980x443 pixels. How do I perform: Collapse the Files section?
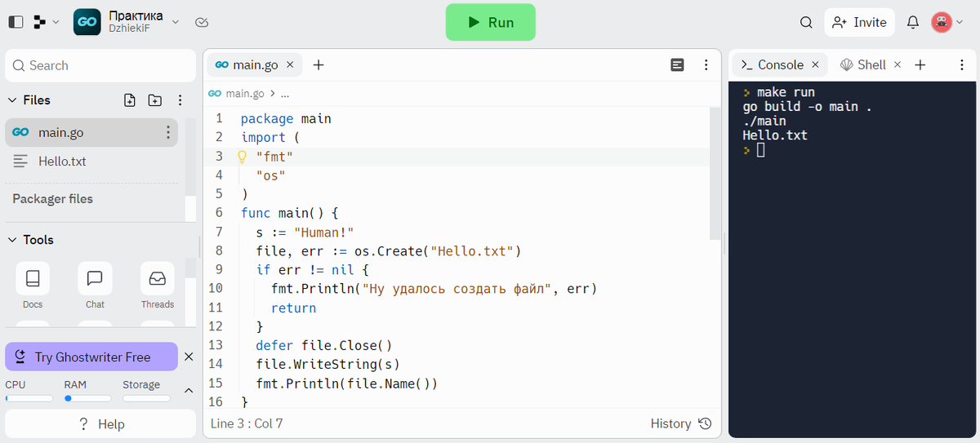point(12,100)
